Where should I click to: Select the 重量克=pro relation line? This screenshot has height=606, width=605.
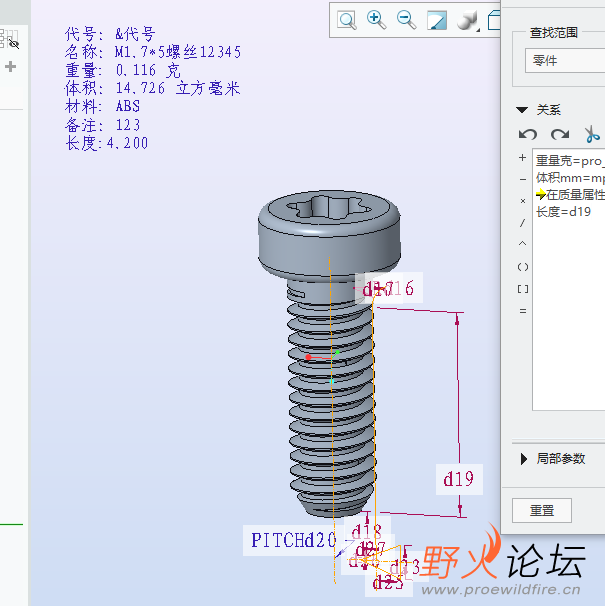coord(569,161)
